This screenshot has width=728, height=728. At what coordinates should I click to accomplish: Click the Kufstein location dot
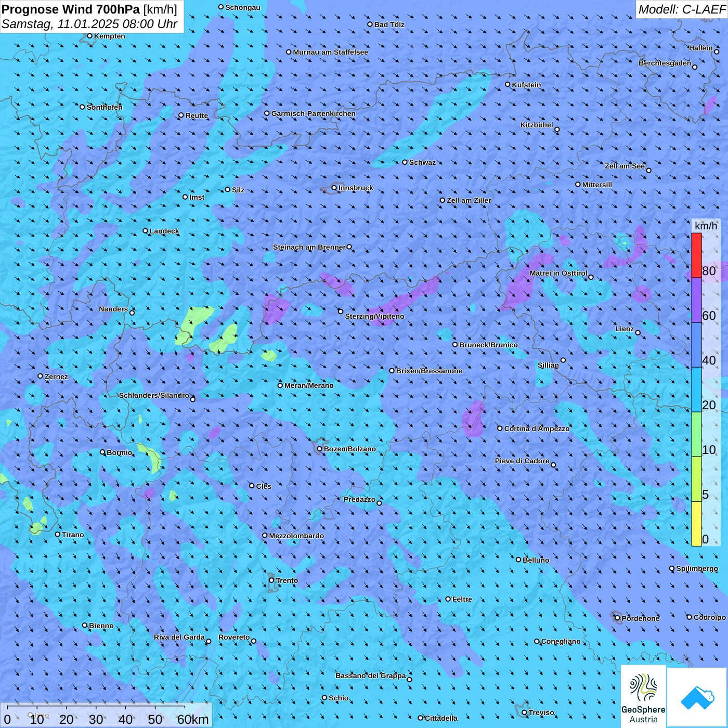point(508,84)
